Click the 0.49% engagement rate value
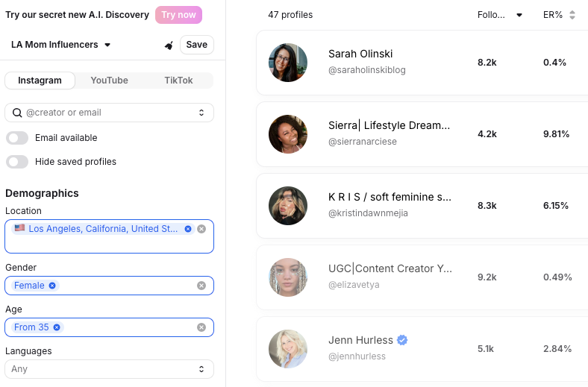The height and width of the screenshot is (387, 588). pyautogui.click(x=557, y=277)
